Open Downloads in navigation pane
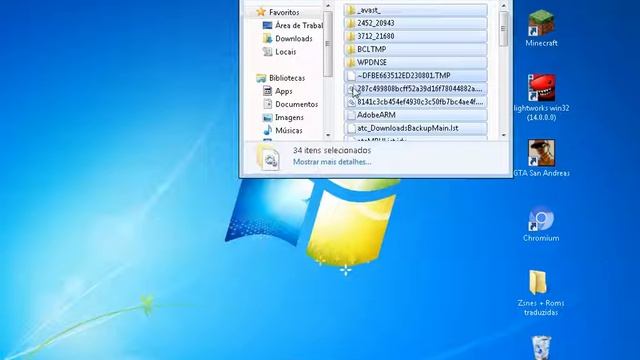Image resolution: width=640 pixels, height=360 pixels. [x=294, y=38]
